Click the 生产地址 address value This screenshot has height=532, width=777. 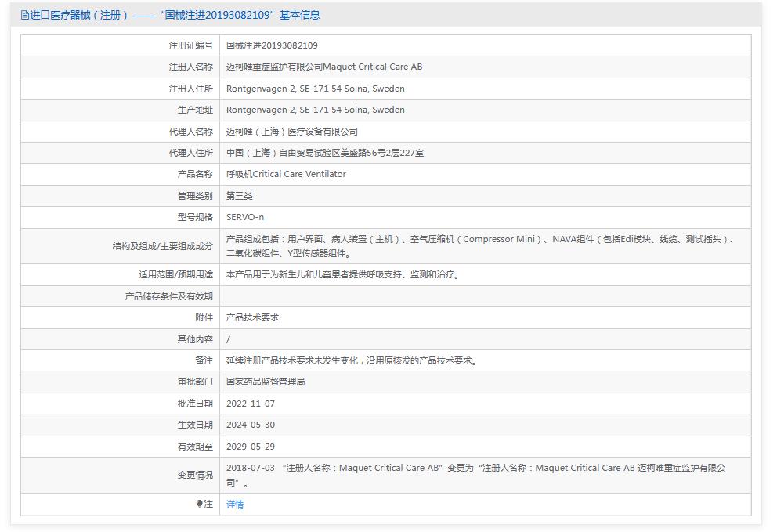[315, 110]
